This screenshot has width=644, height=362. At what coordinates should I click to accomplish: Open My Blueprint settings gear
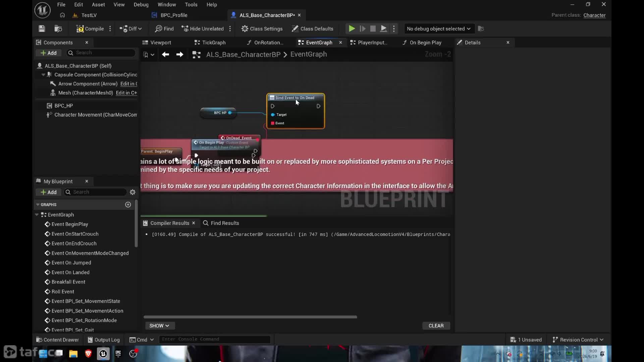point(132,192)
